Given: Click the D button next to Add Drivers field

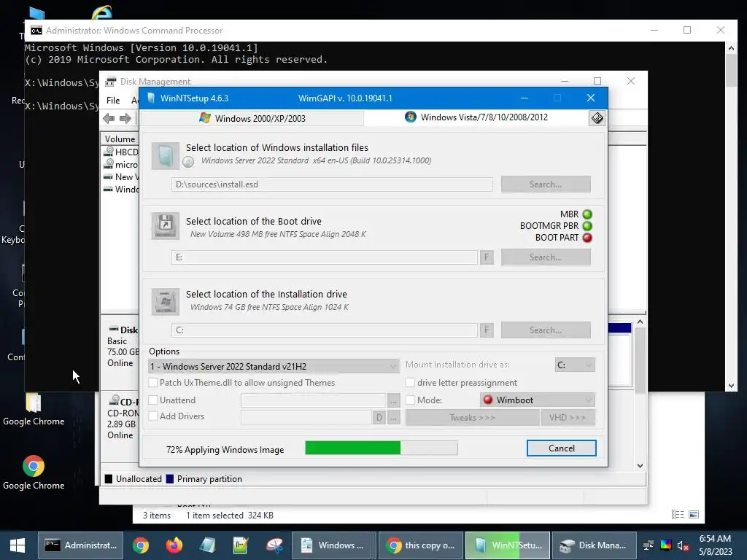Looking at the screenshot, I should [379, 417].
